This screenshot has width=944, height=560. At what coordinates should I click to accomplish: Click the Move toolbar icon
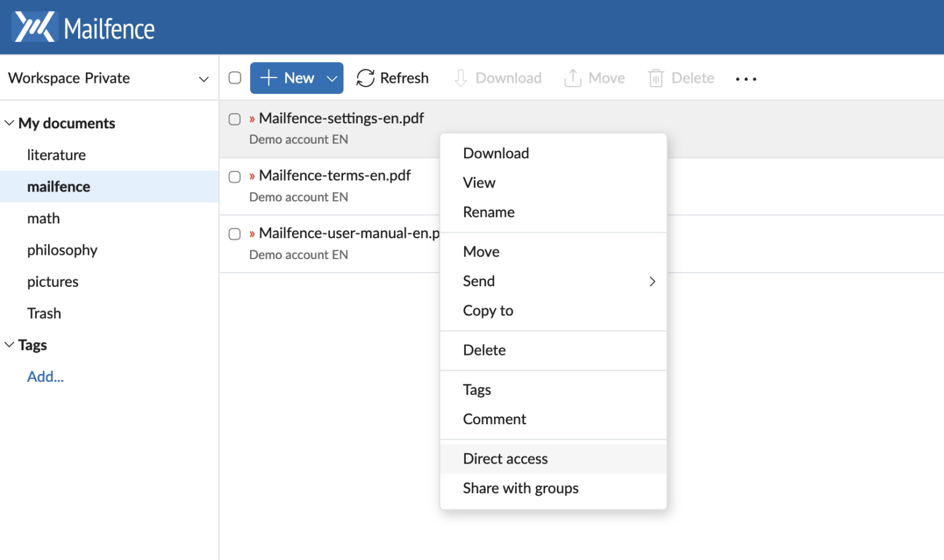pos(572,78)
